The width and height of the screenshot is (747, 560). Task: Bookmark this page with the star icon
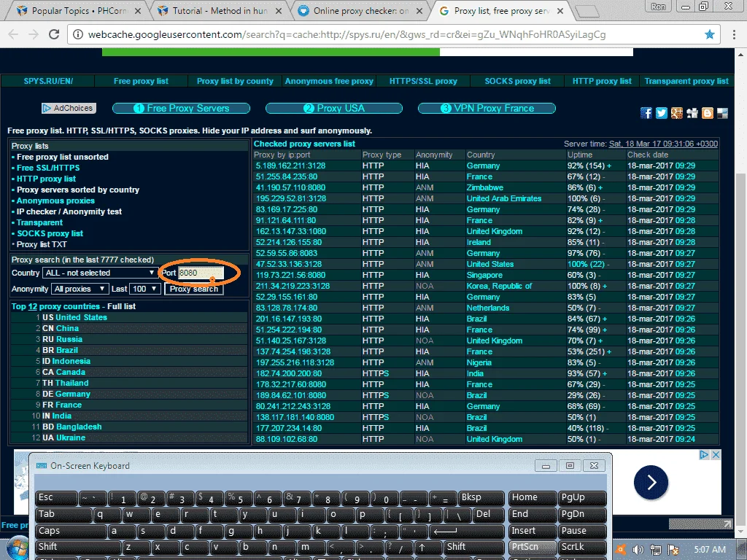[x=709, y=34]
